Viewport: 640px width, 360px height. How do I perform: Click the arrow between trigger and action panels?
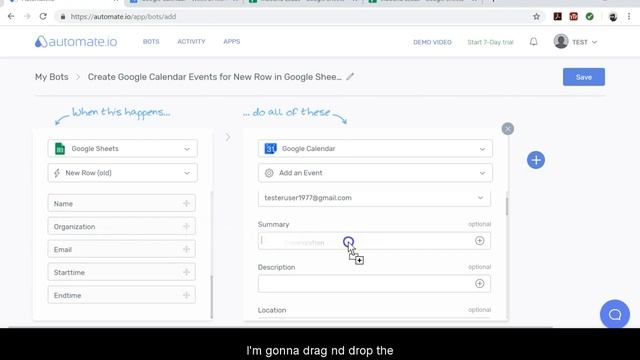point(228,137)
